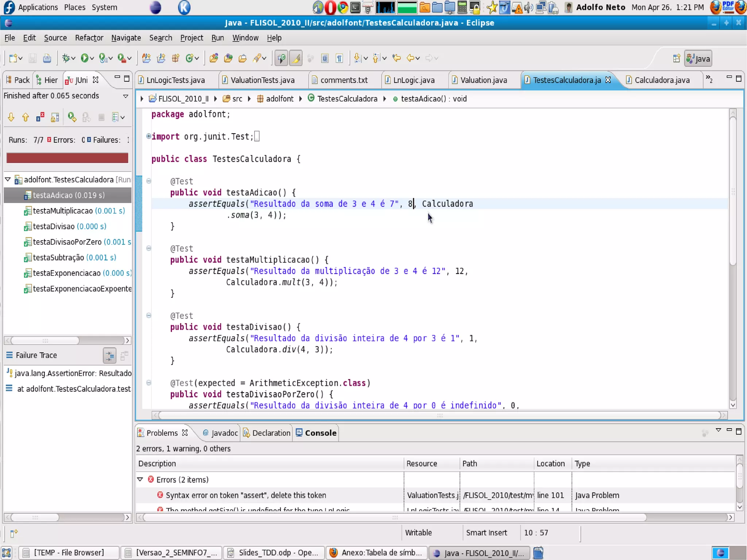Collapse the adolfont.TestesCalculadora test tree node
This screenshot has height=560, width=747.
[8, 179]
